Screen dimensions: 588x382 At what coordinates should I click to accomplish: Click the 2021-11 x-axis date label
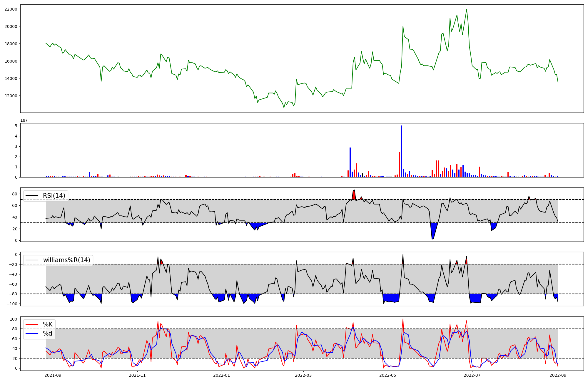(137, 375)
